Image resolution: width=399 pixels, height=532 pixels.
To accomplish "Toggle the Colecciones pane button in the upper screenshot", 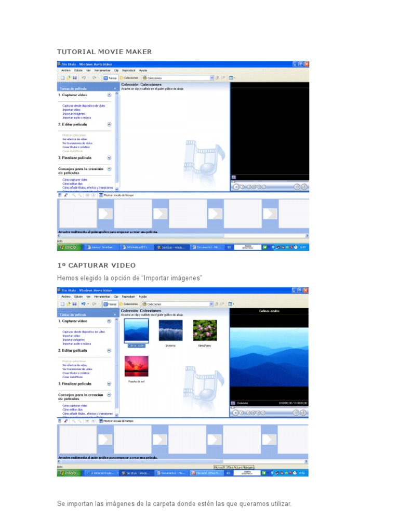I will tap(129, 78).
